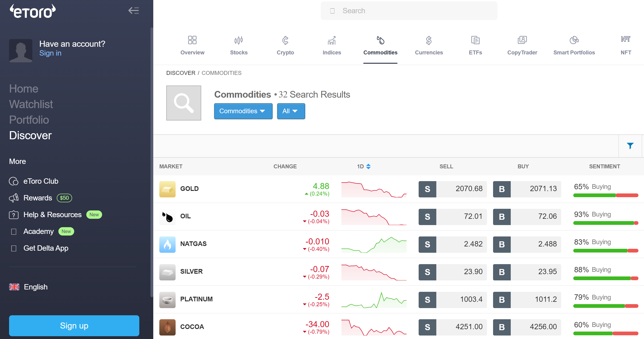The image size is (644, 339).
Task: Open the COCOA bean icon
Action: (x=167, y=327)
